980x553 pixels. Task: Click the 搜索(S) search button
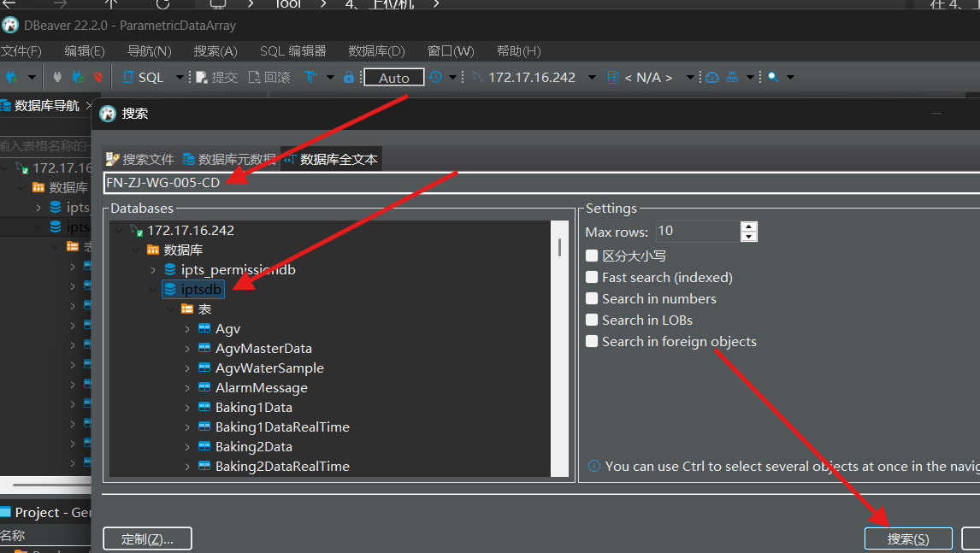908,539
